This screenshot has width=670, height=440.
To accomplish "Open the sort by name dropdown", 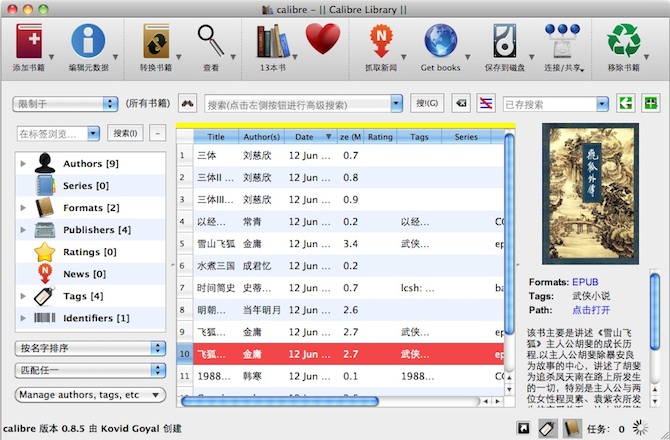I will pos(91,348).
